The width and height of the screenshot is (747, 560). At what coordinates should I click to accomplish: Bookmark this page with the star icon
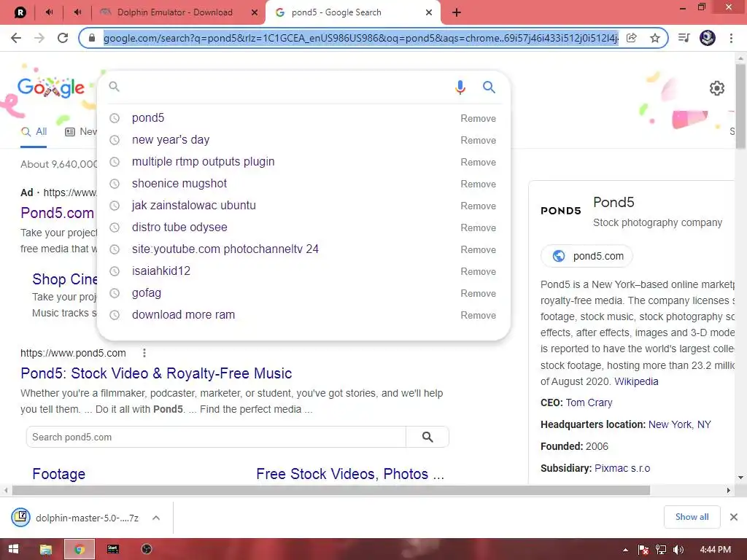click(655, 38)
